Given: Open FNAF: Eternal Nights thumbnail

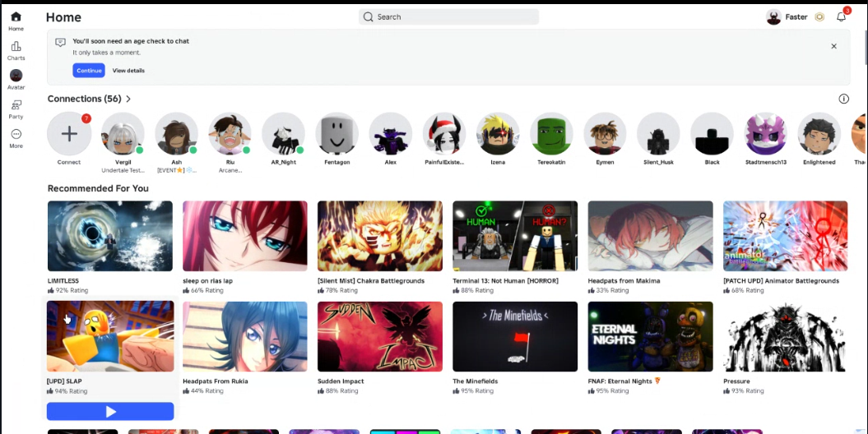Looking at the screenshot, I should pyautogui.click(x=651, y=337).
